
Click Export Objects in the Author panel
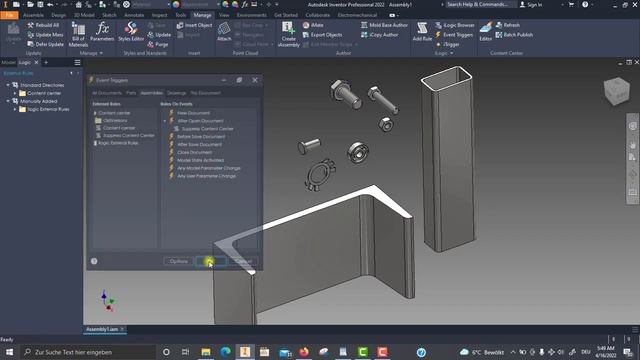322,35
